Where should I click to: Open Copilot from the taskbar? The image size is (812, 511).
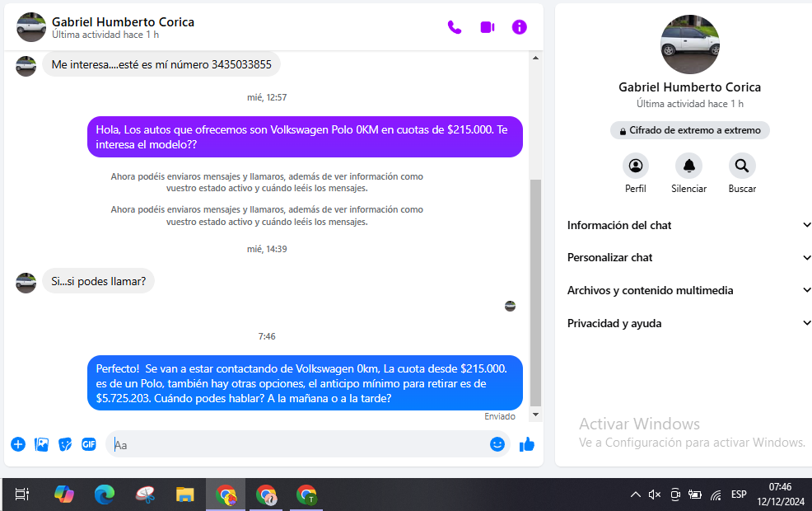pyautogui.click(x=64, y=495)
